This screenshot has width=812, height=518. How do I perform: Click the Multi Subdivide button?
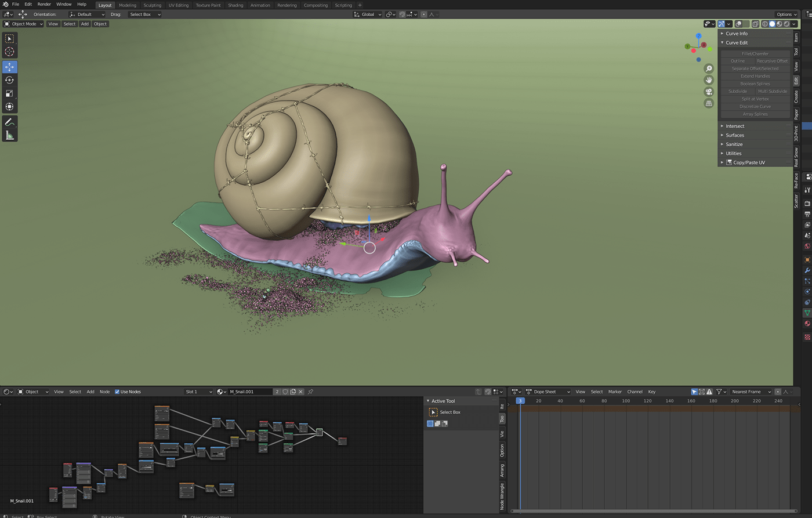click(773, 91)
